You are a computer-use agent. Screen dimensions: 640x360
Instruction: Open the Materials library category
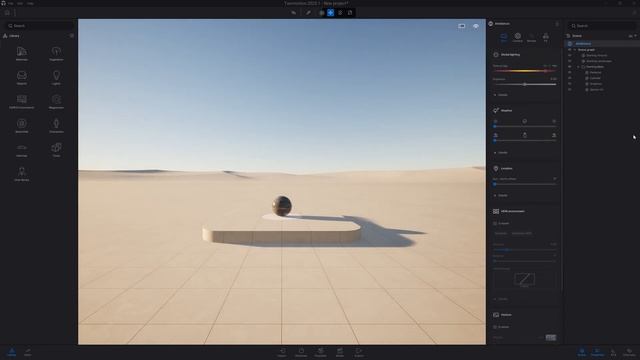coord(22,53)
